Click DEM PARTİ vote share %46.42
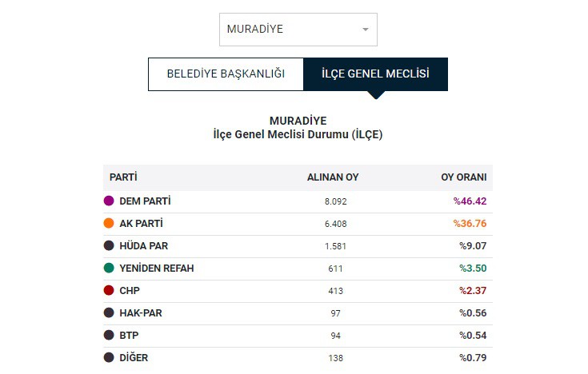The image size is (588, 374). point(470,201)
